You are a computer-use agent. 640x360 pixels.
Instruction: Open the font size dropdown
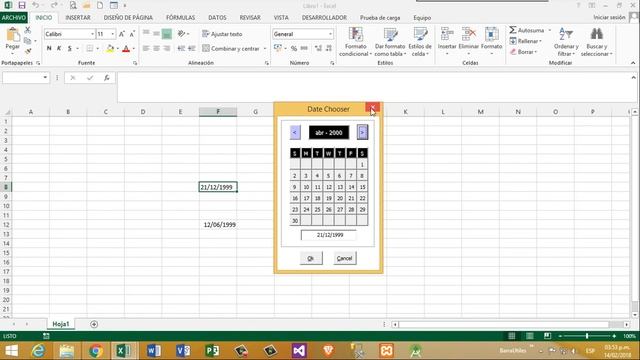click(x=113, y=34)
